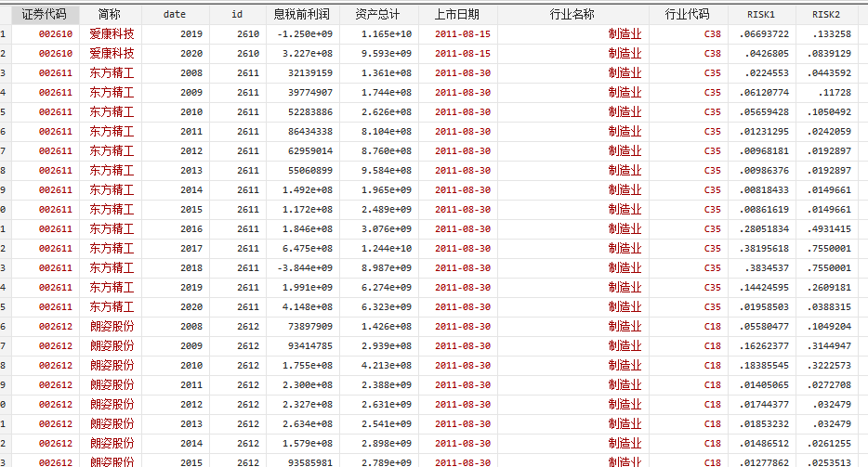Click the RISK1 cell .06693722
The width and height of the screenshot is (868, 467).
[764, 33]
